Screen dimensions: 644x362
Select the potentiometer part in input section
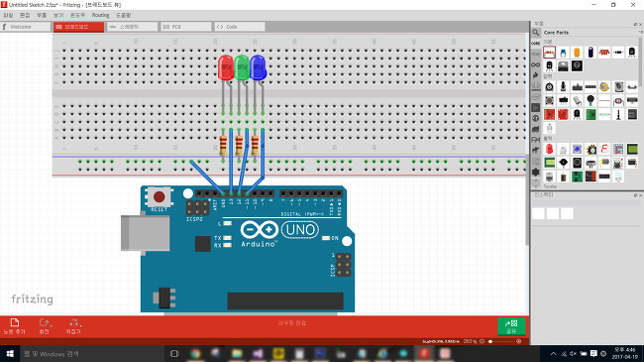click(549, 87)
